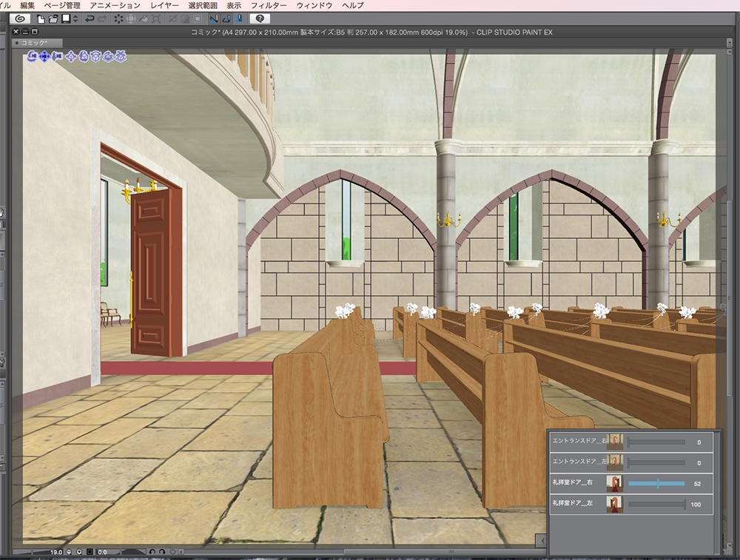740x560 pixels.
Task: Click the 礼拝堂ドア_右 slider track
Action: (656, 483)
